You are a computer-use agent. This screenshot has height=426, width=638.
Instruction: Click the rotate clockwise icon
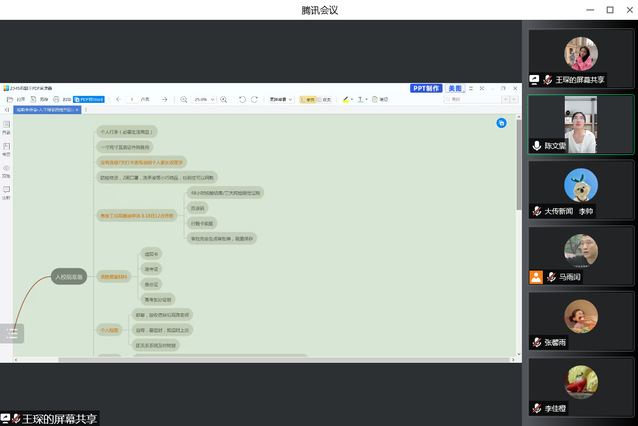[254, 99]
